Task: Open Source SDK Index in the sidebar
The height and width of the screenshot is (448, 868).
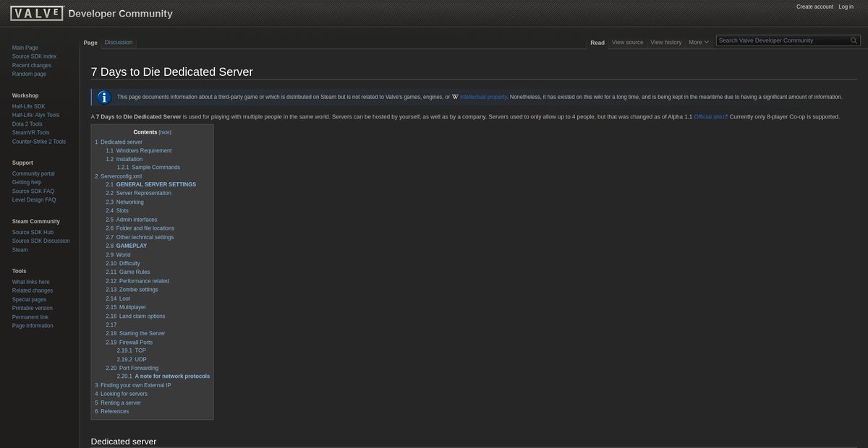Action: click(x=34, y=56)
